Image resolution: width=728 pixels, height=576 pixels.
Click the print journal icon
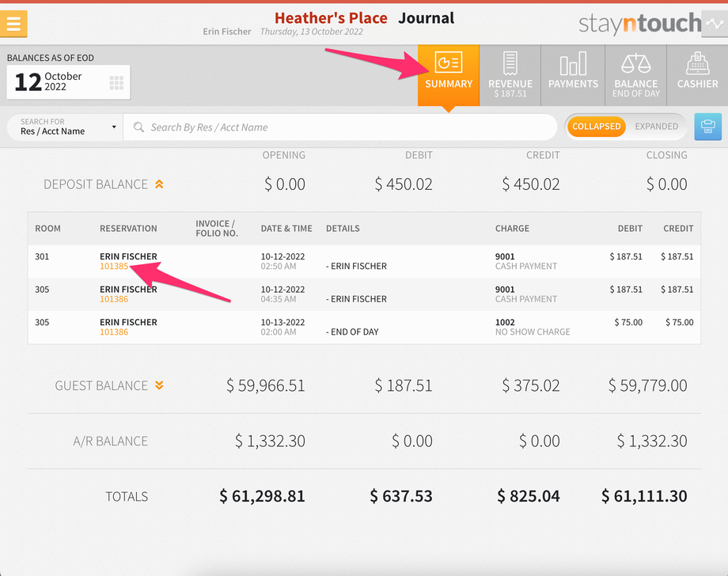pos(707,127)
